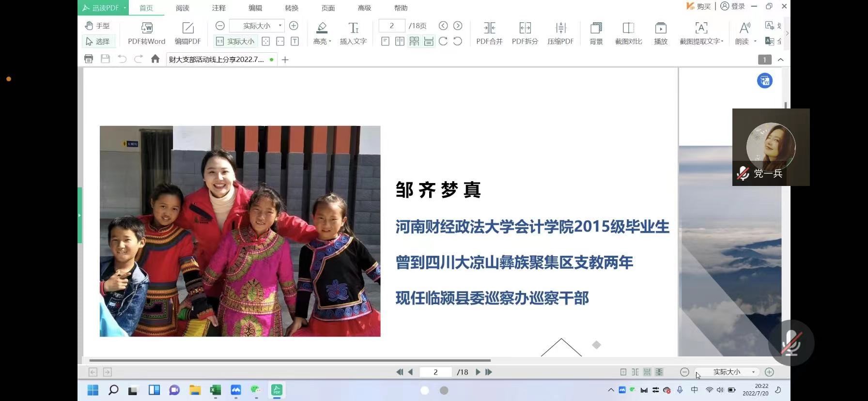Click the page number field in bottom bar
This screenshot has height=401, width=868.
[x=435, y=372]
